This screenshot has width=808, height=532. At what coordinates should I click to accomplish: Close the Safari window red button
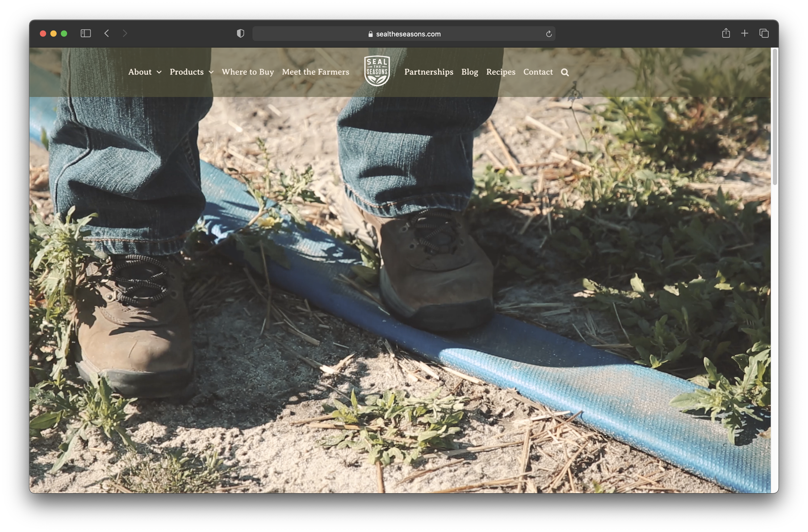(x=43, y=34)
